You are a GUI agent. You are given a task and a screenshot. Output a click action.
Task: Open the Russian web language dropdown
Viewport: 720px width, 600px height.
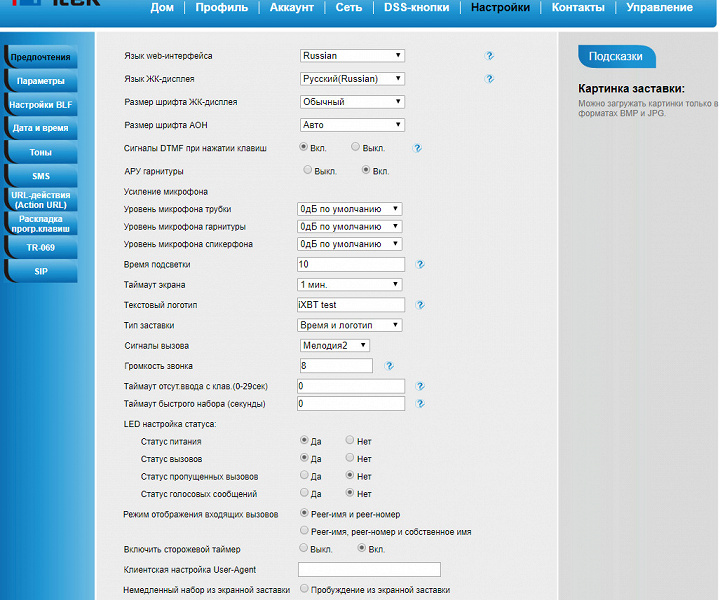pos(352,56)
